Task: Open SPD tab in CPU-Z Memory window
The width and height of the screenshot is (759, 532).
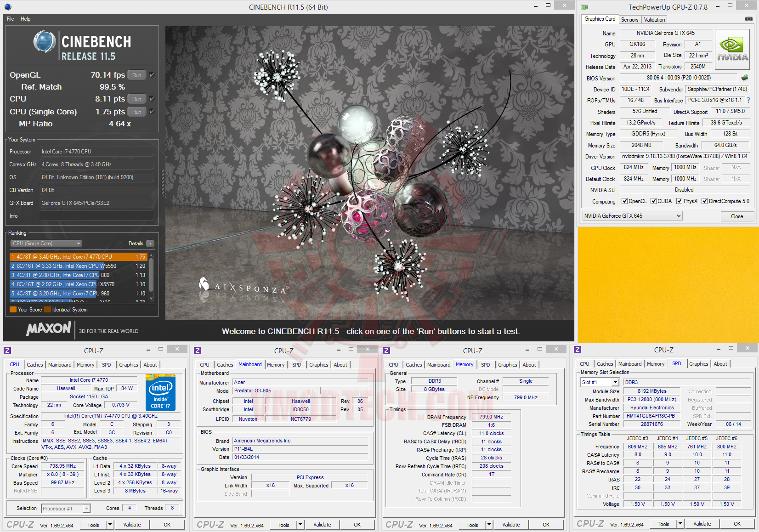Action: click(486, 365)
